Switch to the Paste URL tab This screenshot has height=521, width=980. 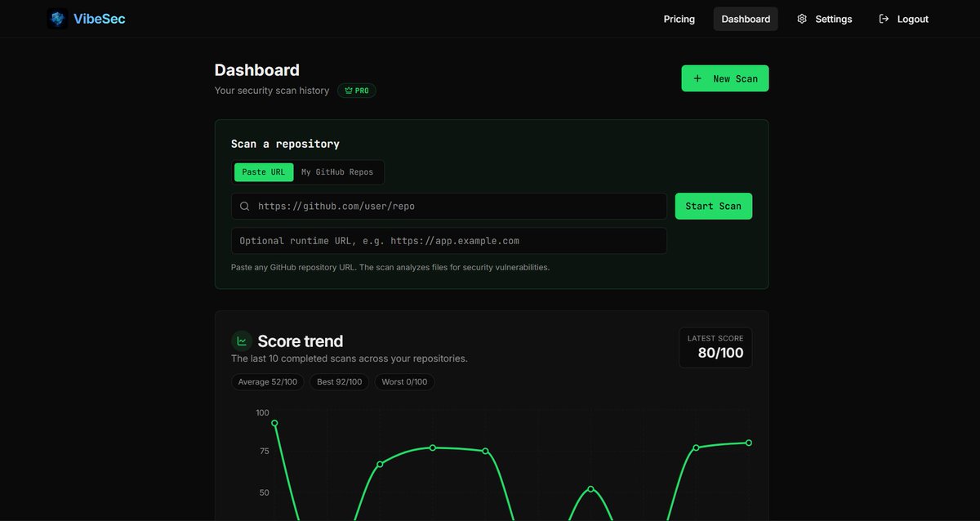point(264,172)
